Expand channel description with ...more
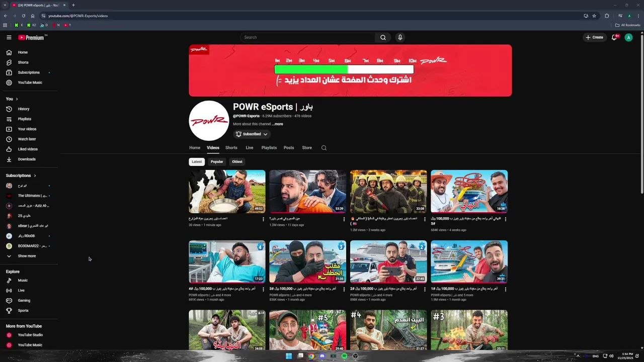Viewport: 644px width, 362px height. click(278, 124)
